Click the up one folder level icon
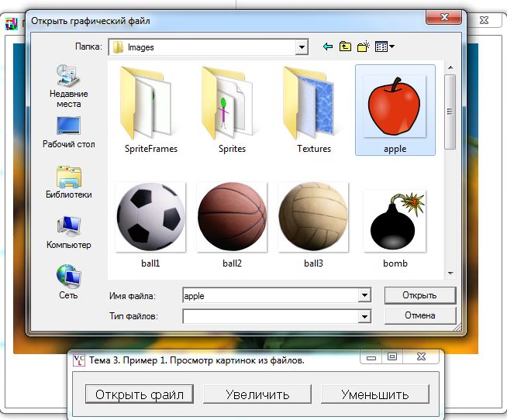 (x=345, y=47)
